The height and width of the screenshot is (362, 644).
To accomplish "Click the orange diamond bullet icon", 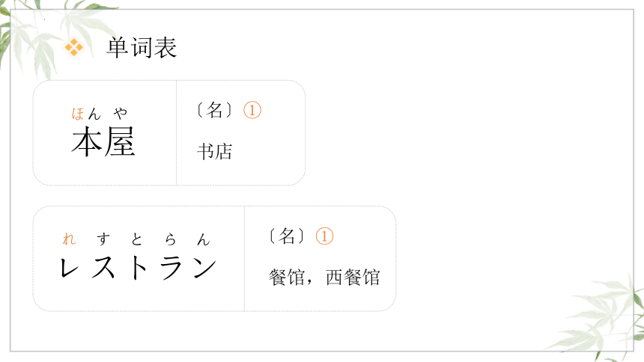I will (x=74, y=47).
